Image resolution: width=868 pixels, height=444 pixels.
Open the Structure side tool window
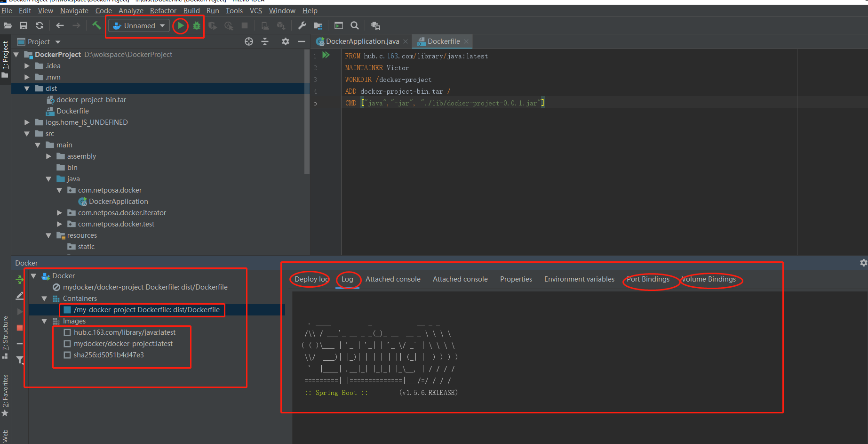(x=5, y=337)
